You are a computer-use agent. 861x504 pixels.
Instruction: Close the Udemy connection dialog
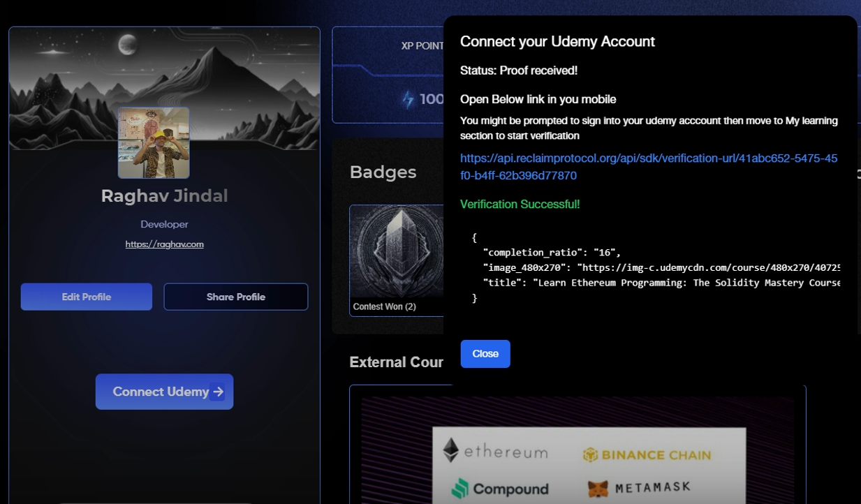[485, 354]
